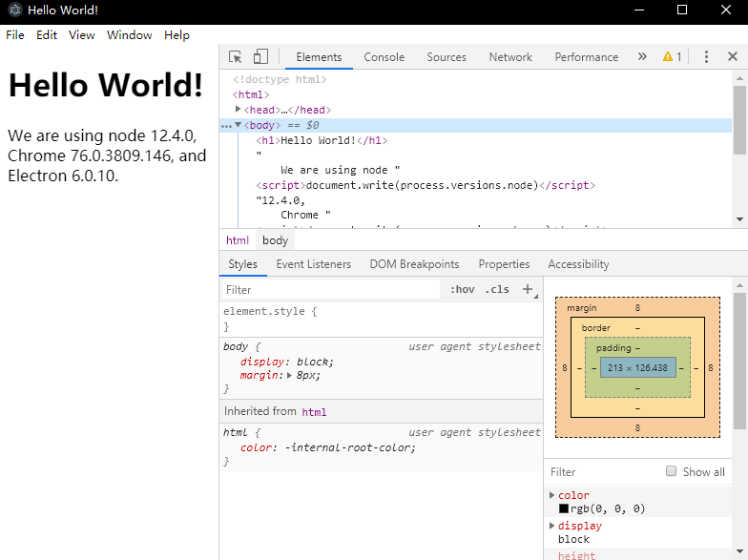This screenshot has height=560, width=748.
Task: Activate the inspect element picker icon
Action: tap(236, 57)
